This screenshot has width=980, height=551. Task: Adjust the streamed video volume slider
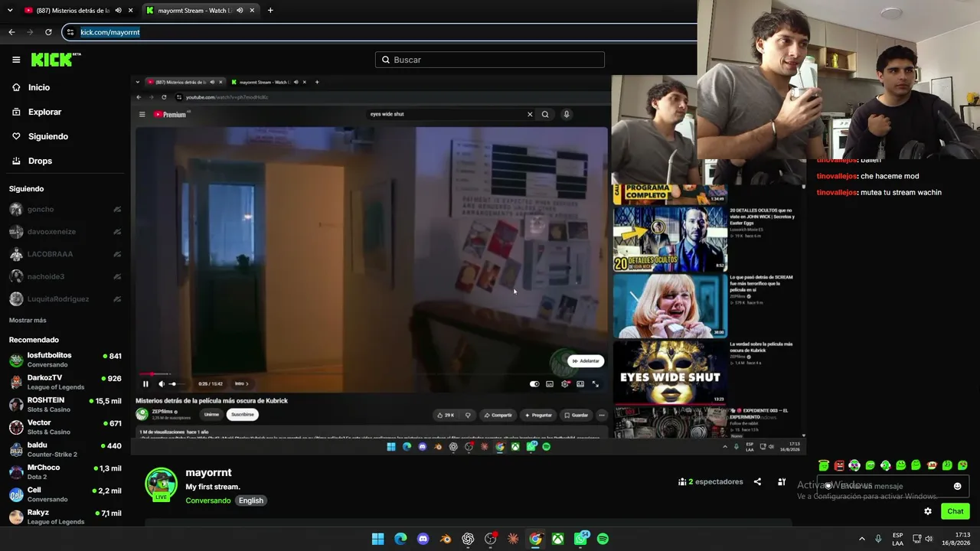176,384
